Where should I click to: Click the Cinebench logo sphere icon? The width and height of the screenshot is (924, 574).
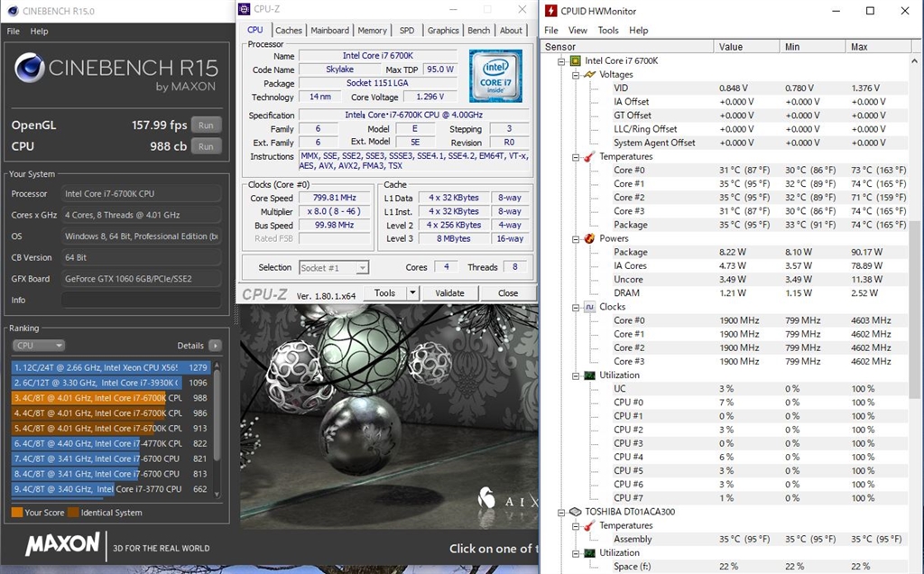tap(30, 67)
